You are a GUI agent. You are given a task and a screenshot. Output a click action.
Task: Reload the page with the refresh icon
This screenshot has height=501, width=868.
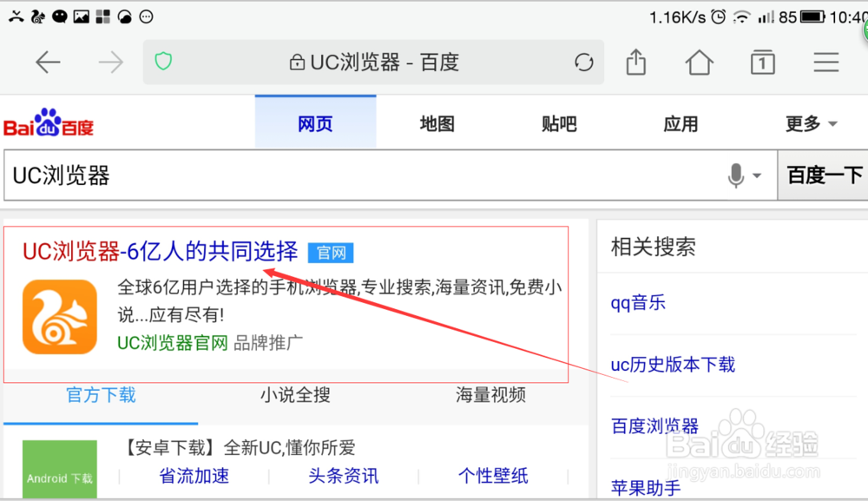pos(583,62)
